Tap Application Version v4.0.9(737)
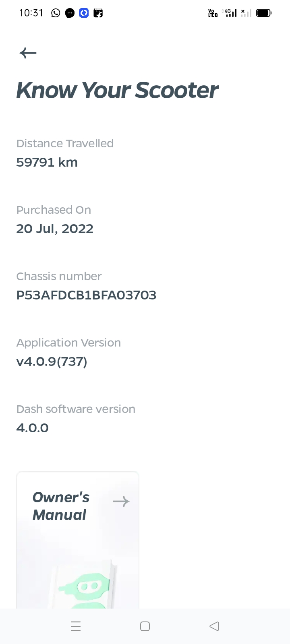290x644 pixels. tap(52, 361)
